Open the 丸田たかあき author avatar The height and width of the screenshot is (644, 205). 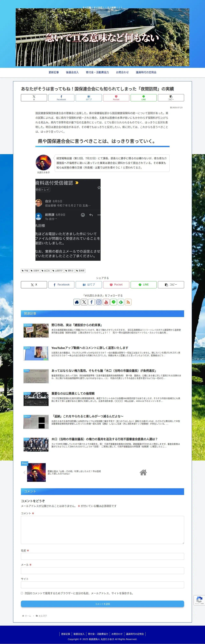tap(43, 162)
